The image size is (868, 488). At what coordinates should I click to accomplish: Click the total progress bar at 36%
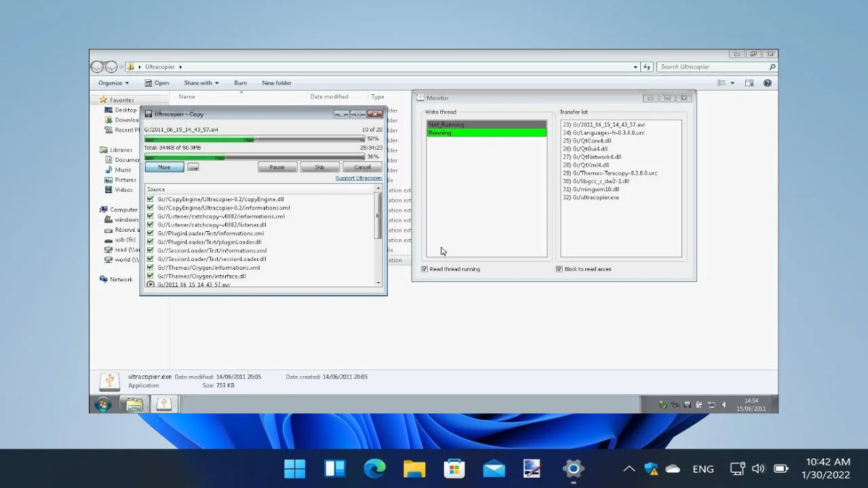click(x=254, y=157)
